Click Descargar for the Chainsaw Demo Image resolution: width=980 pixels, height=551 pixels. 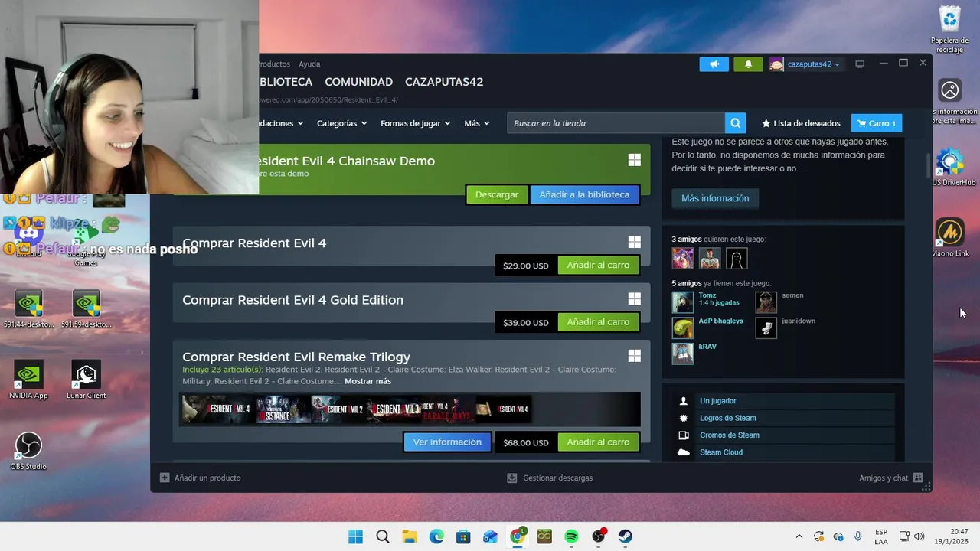(x=497, y=194)
